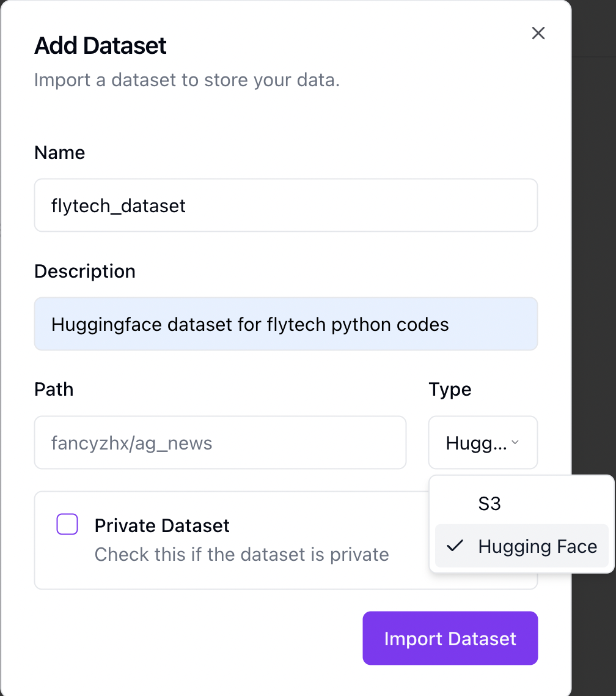Click the Path field label

(x=54, y=390)
